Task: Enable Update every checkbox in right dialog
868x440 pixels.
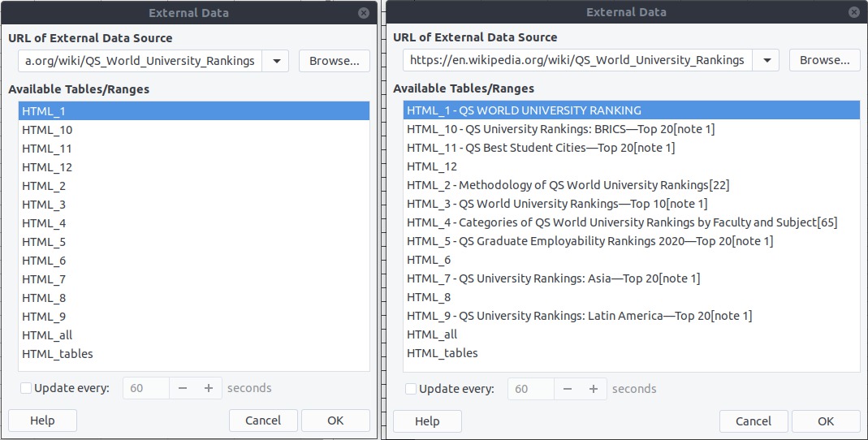Action: [410, 389]
